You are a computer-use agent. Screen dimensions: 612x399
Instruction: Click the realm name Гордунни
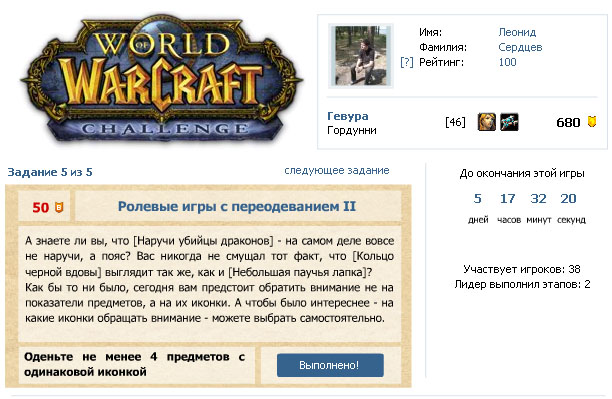pos(352,130)
